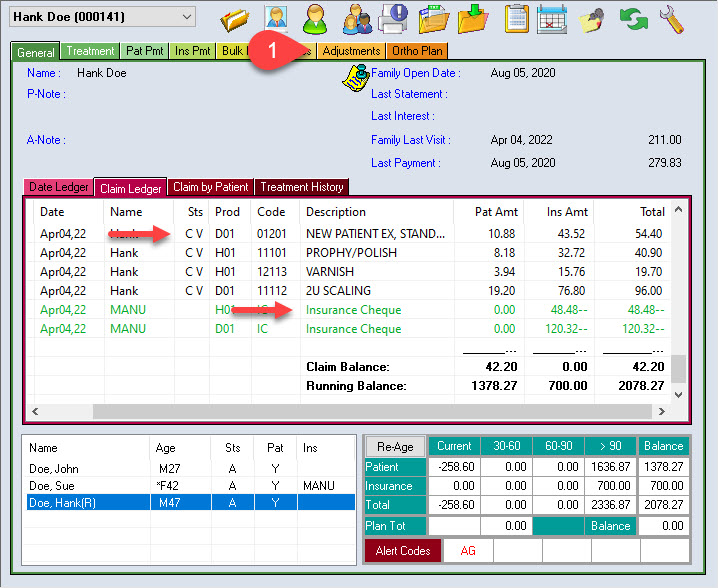Viewport: 718px width, 588px height.
Task: Select family member Doe, Hank(R)
Action: coord(188,502)
